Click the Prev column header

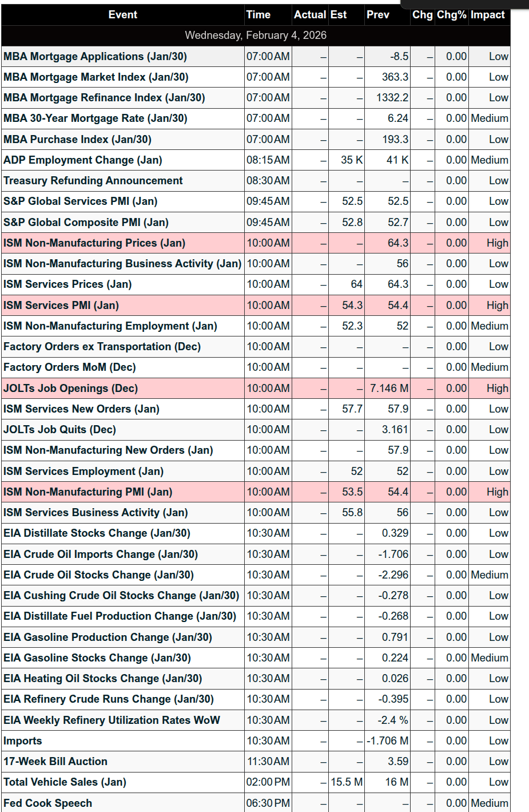coord(378,15)
